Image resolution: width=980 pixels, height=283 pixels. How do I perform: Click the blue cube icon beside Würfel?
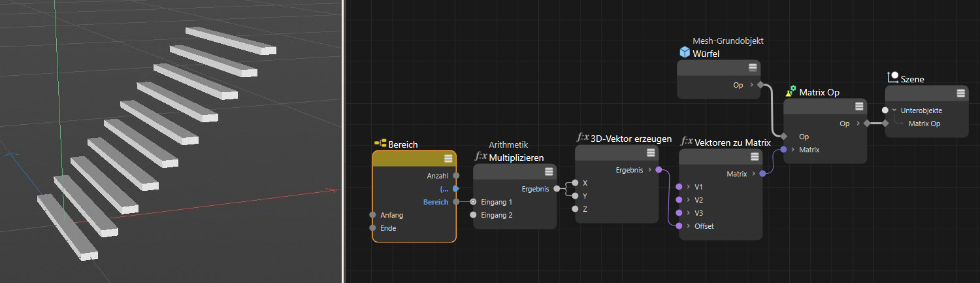click(x=684, y=52)
